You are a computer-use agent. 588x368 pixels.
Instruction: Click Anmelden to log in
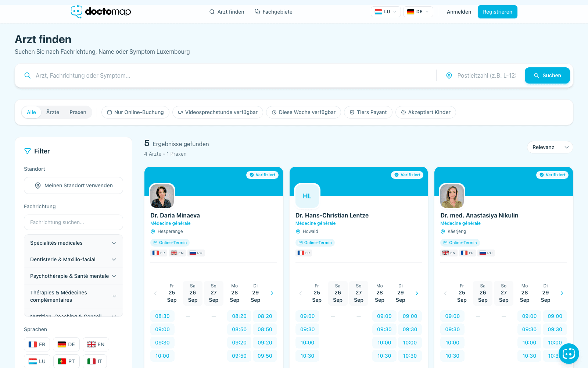[x=459, y=12]
